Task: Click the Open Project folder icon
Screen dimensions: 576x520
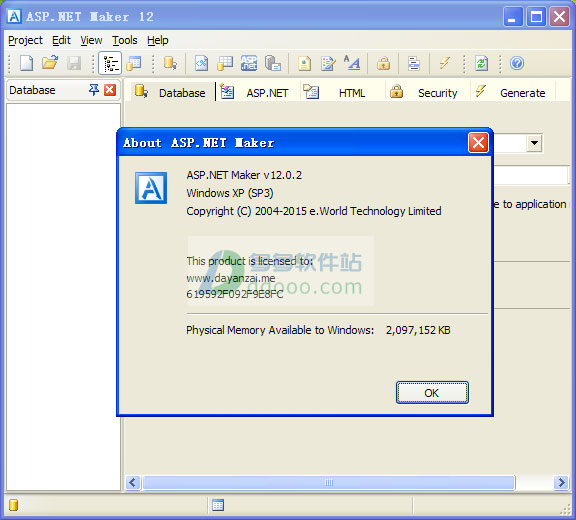Action: tap(50, 63)
